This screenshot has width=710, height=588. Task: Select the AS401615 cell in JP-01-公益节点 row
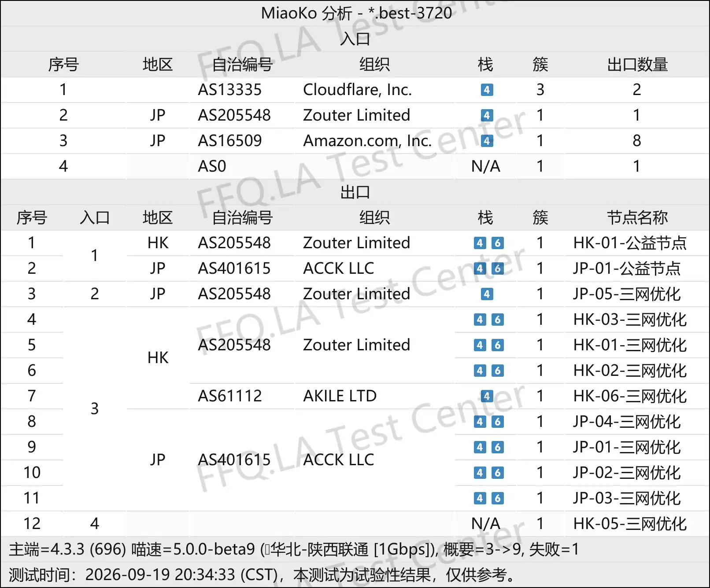pyautogui.click(x=234, y=268)
